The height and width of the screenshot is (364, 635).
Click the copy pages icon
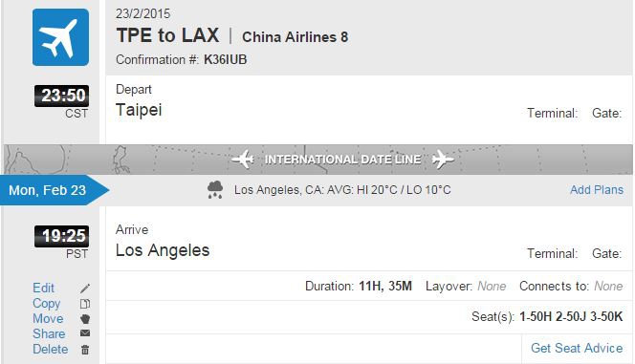point(85,304)
